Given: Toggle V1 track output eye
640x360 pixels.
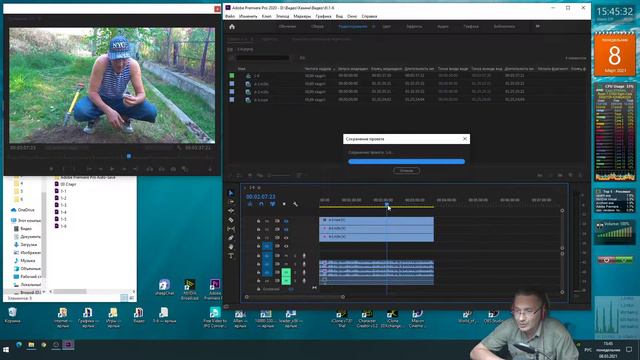Looking at the screenshot, I should [x=286, y=246].
